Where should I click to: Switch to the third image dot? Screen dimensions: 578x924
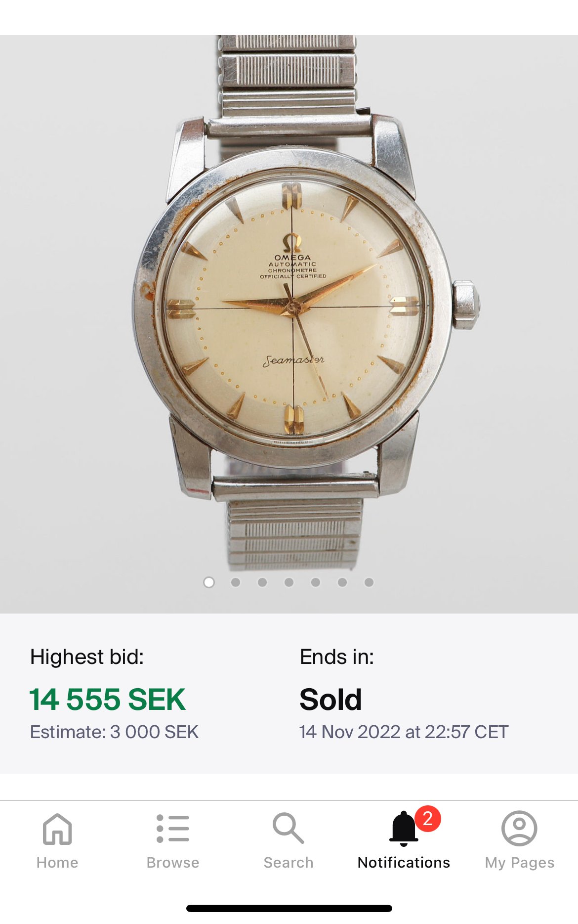[x=262, y=582]
